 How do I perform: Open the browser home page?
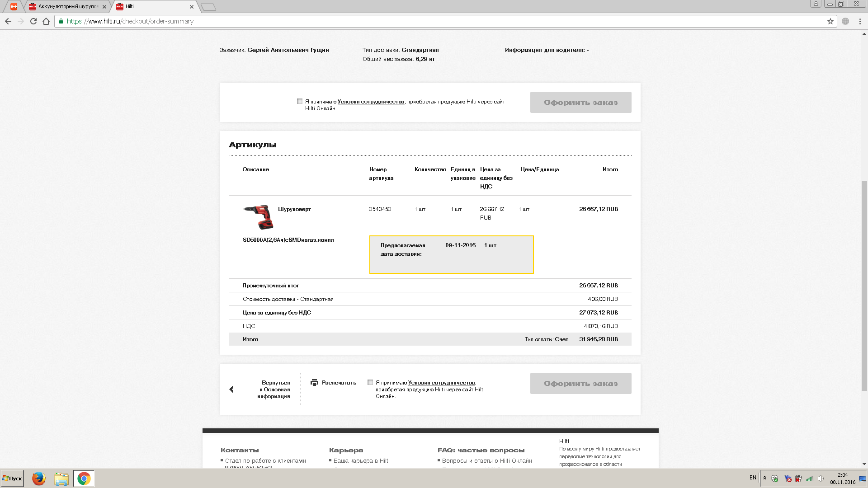pos(46,21)
